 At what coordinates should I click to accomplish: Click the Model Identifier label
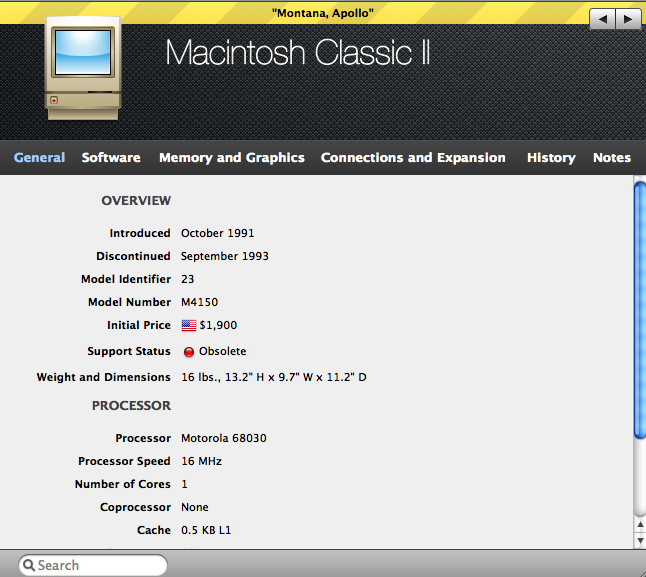(x=126, y=279)
